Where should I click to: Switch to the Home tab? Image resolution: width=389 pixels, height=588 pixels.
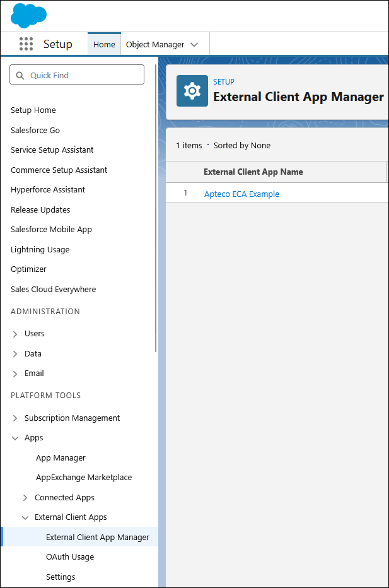(104, 44)
